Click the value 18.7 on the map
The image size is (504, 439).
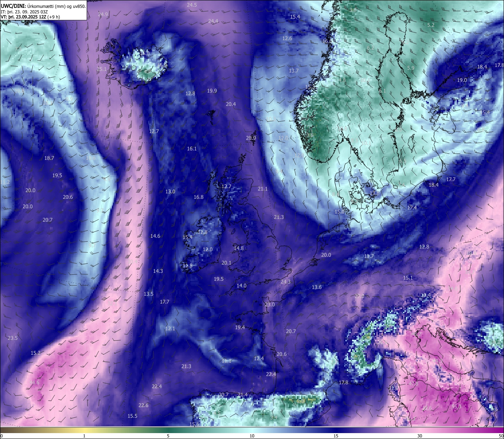(x=49, y=158)
